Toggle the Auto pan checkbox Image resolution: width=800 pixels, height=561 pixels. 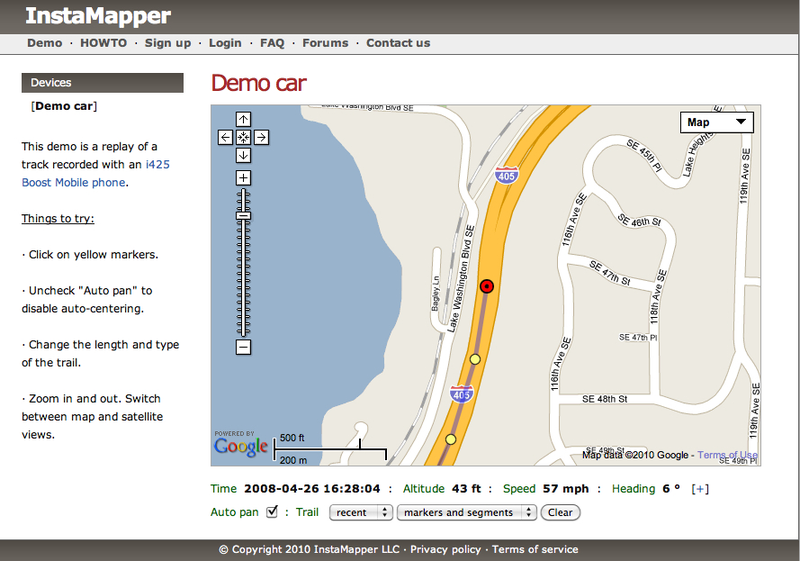[x=272, y=511]
